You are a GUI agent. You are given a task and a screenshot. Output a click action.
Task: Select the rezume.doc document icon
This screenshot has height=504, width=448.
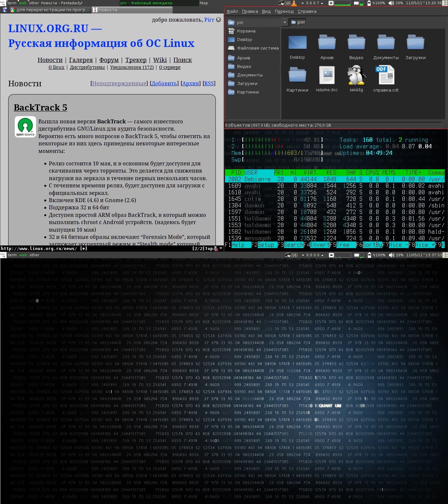(327, 75)
